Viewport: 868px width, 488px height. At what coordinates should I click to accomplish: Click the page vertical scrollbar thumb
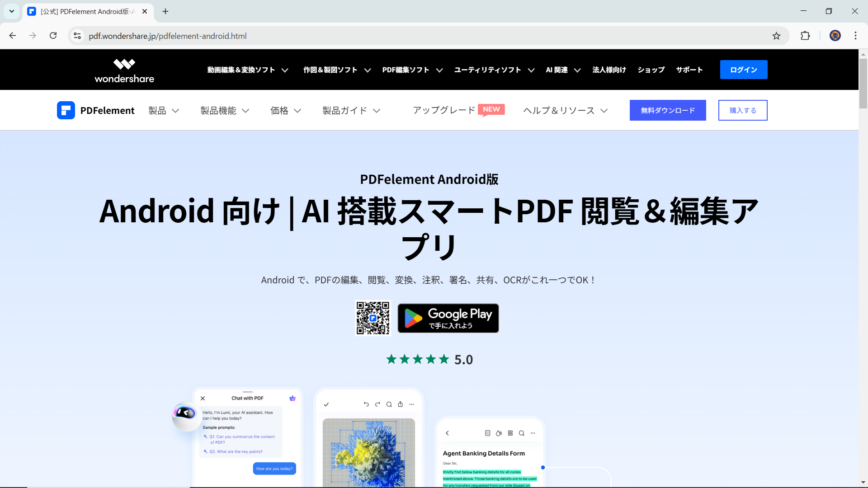[x=863, y=84]
